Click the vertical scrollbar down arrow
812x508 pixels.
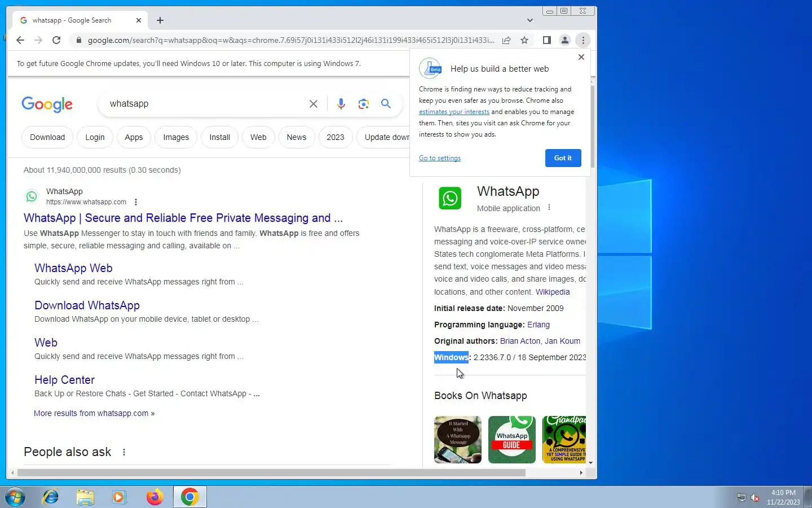click(591, 463)
